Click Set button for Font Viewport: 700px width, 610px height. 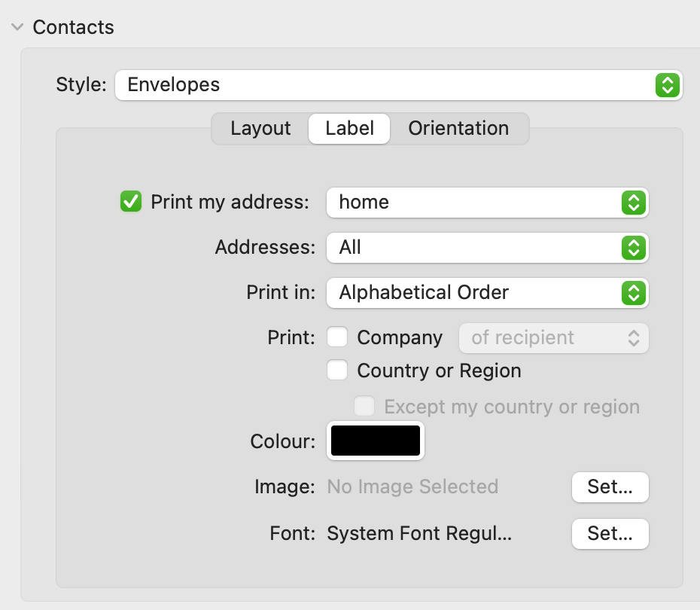click(610, 534)
